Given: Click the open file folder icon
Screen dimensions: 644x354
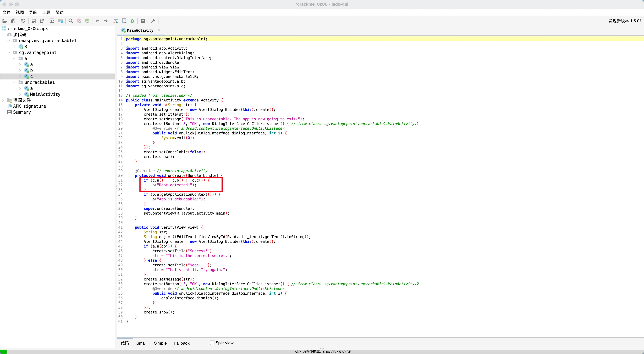Looking at the screenshot, I should [5, 21].
